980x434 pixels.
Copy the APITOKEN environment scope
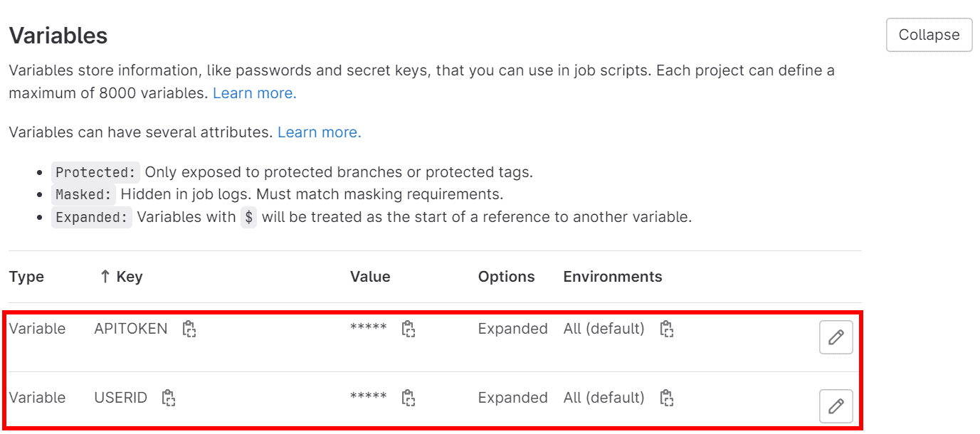point(666,329)
